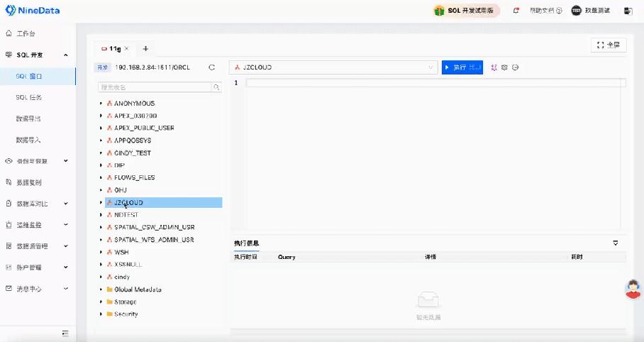Open SQL 任务 menu item

29,97
